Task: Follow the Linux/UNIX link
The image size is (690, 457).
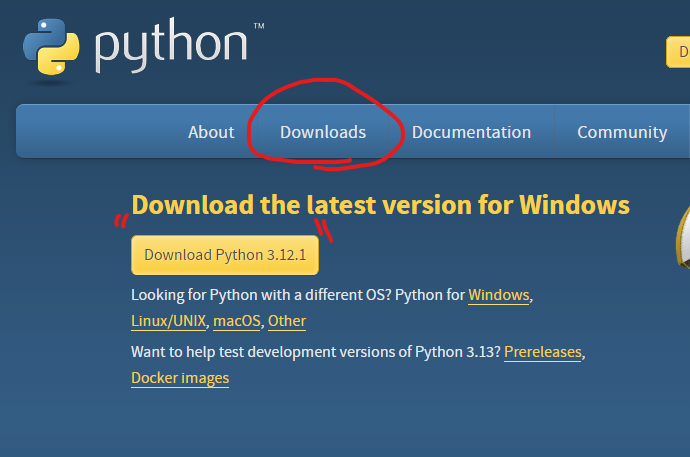Action: (169, 321)
